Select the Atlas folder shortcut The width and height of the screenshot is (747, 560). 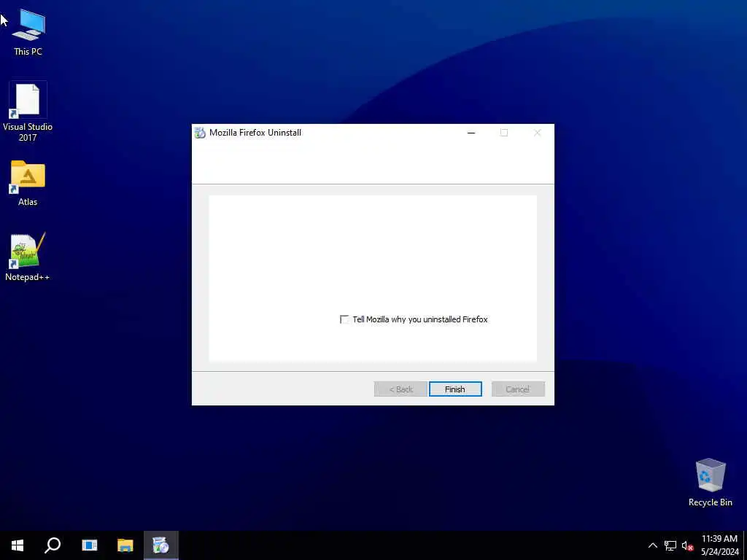click(x=28, y=183)
